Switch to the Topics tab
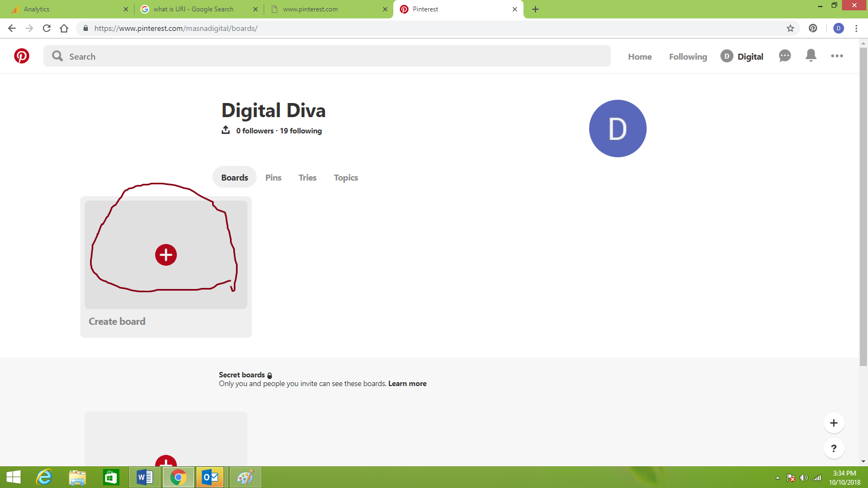 pyautogui.click(x=346, y=177)
